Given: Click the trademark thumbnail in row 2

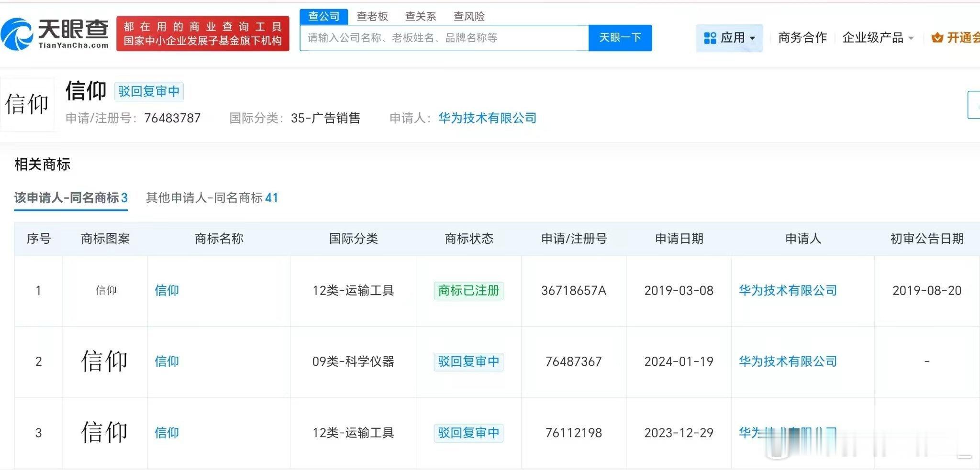Looking at the screenshot, I should (x=104, y=361).
